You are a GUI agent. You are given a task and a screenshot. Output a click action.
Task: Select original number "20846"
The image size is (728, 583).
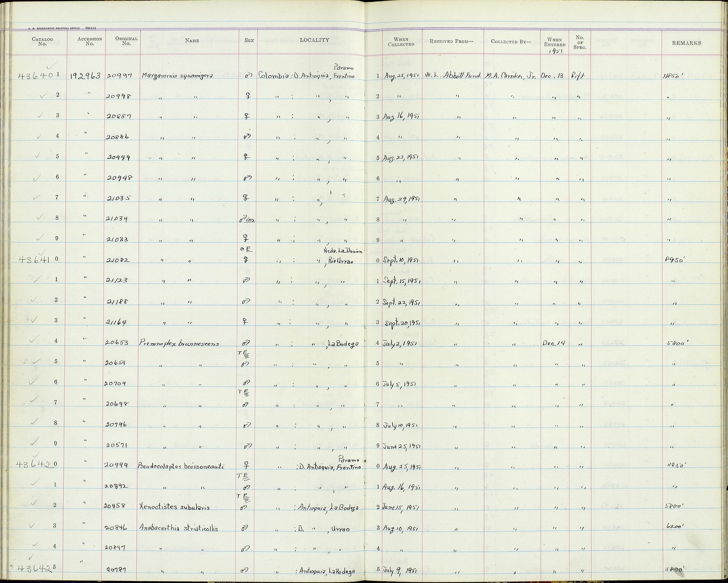(116, 528)
